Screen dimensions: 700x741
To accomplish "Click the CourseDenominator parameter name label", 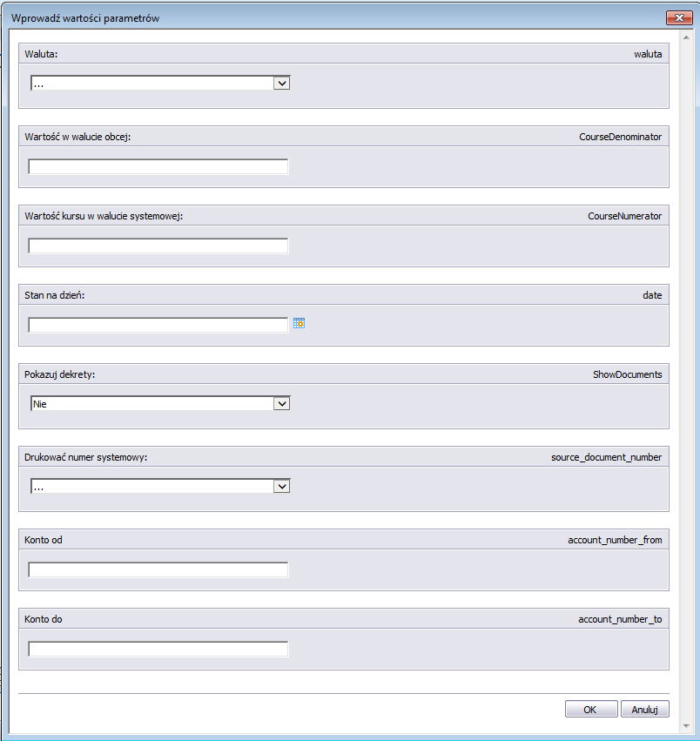I will point(620,137).
